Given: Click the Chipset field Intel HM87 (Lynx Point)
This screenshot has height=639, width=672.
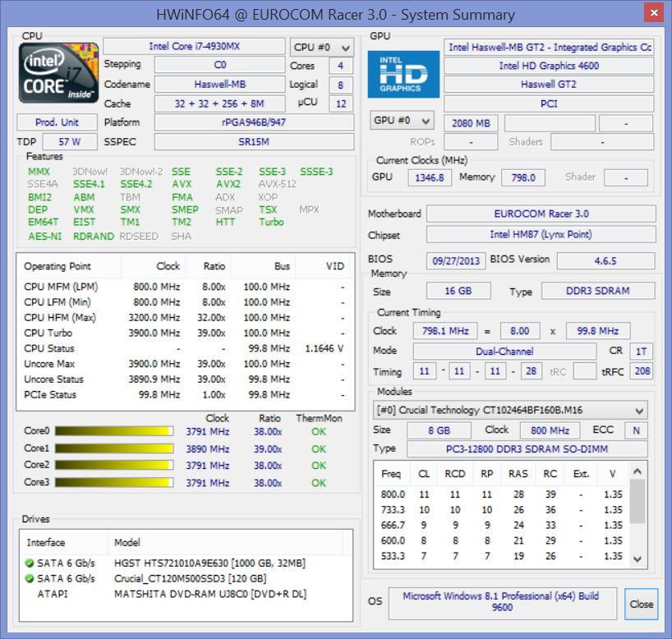Looking at the screenshot, I should [541, 234].
